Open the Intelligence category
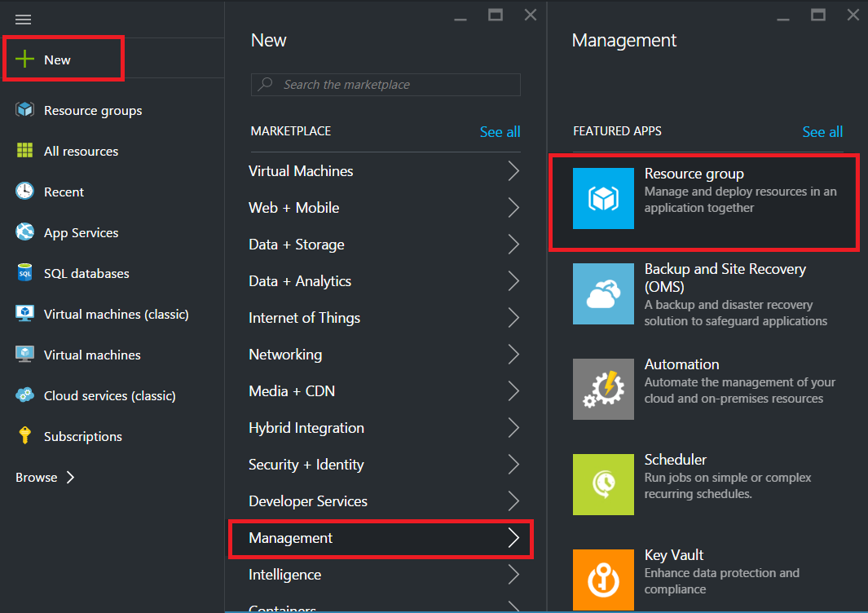 385,575
